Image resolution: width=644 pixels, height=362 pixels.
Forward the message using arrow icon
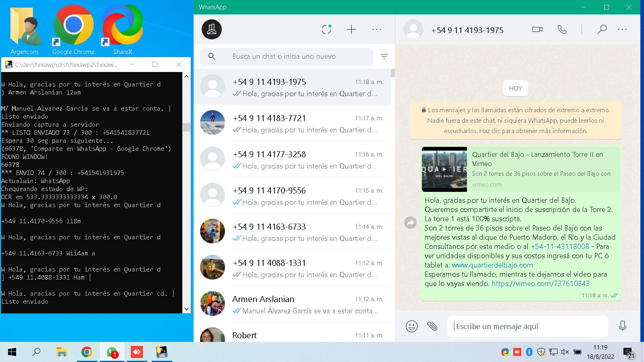click(410, 222)
